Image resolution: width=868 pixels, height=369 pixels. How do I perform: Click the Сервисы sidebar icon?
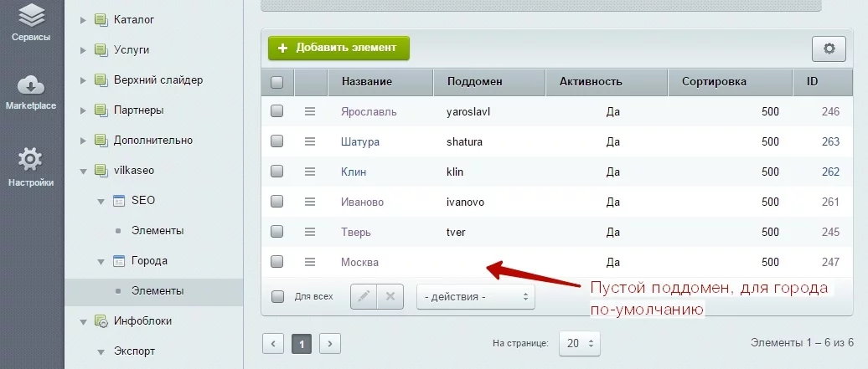point(30,15)
